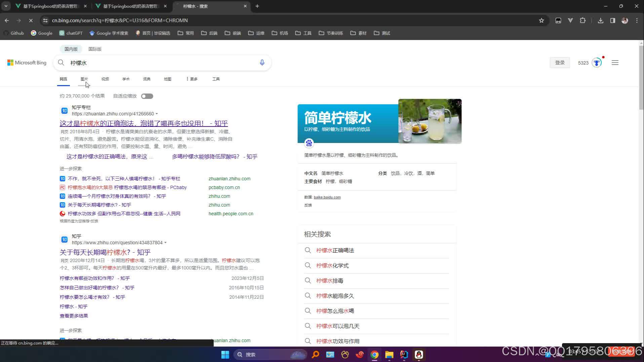Bookmark this page with the star icon
This screenshot has width=644, height=362.
coord(541,21)
